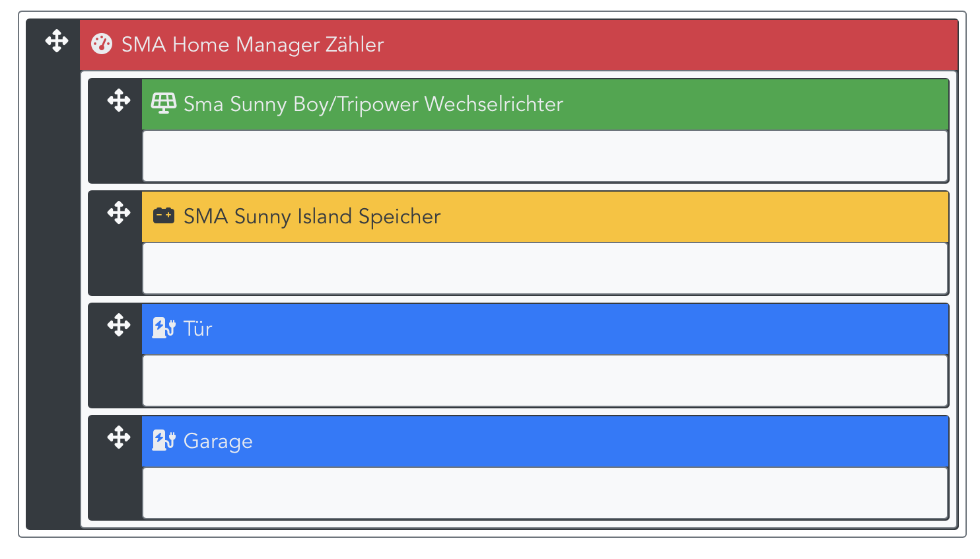Click the gauge icon beside SMA Home Manager Zähler

point(102,44)
